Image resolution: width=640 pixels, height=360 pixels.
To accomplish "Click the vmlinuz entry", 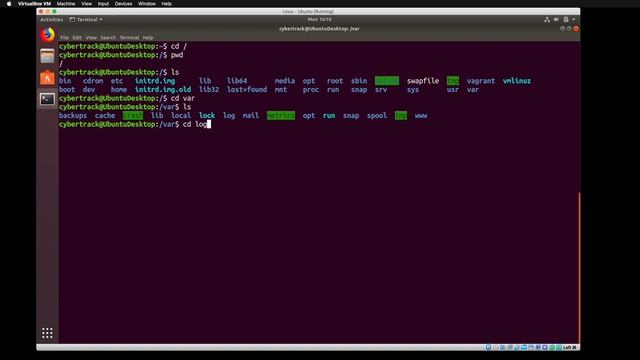I will click(x=517, y=81).
